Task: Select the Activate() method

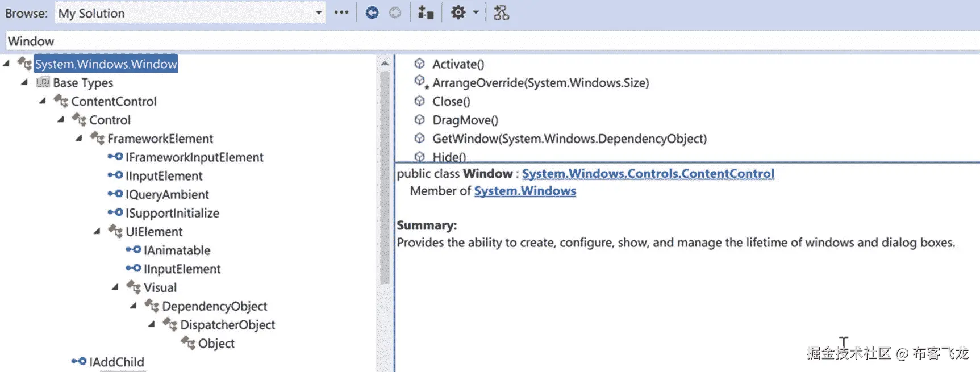Action: [x=458, y=64]
